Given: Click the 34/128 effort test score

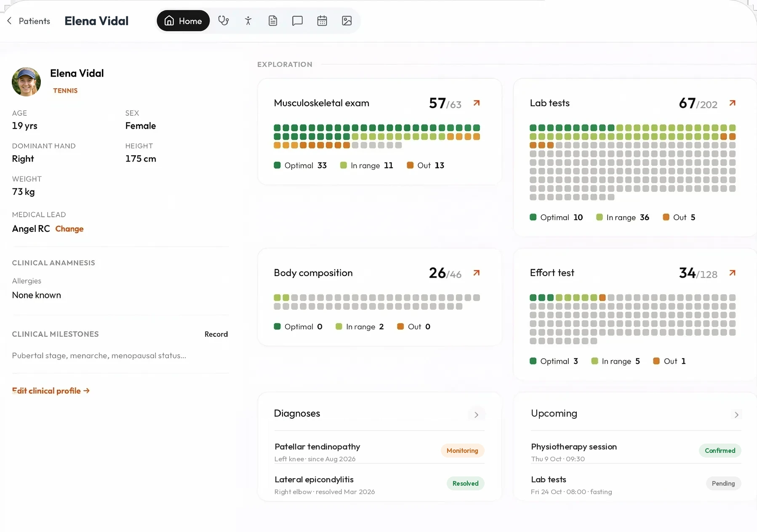Looking at the screenshot, I should pyautogui.click(x=698, y=273).
